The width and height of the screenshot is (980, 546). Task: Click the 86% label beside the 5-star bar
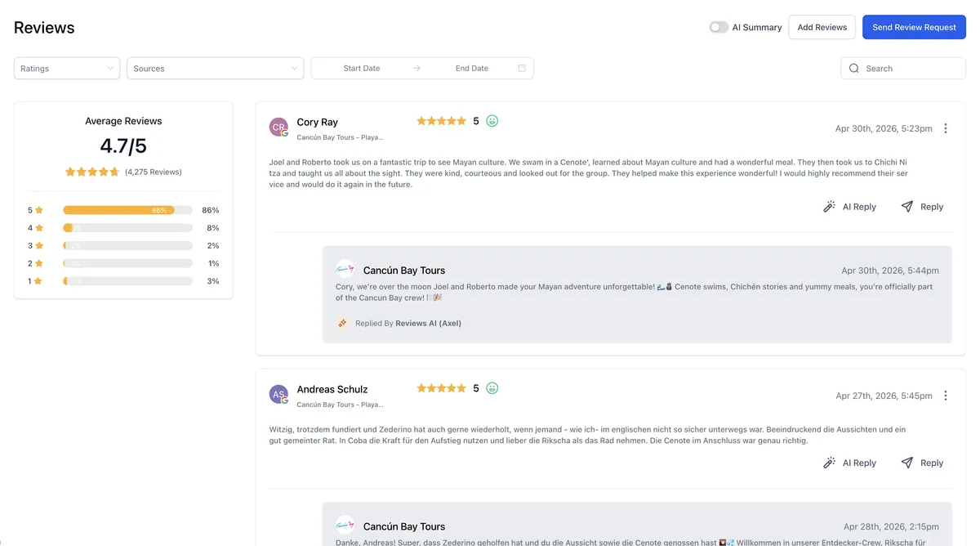(x=211, y=210)
